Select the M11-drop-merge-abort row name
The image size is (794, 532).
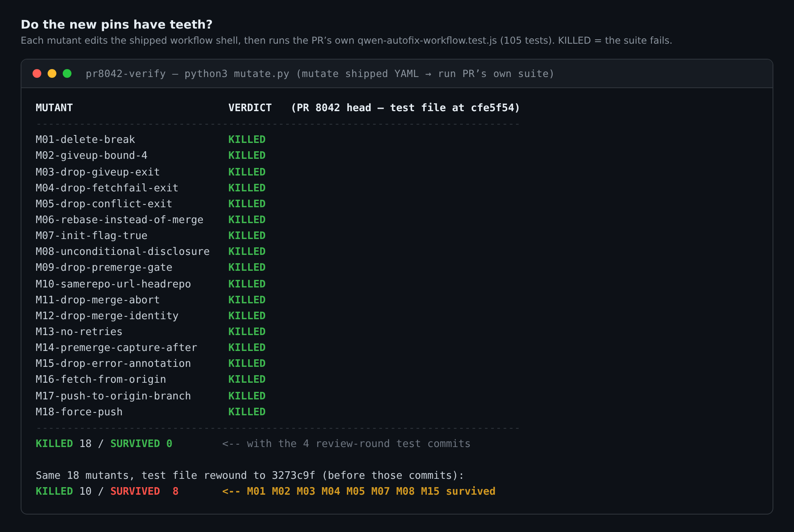[x=98, y=300]
